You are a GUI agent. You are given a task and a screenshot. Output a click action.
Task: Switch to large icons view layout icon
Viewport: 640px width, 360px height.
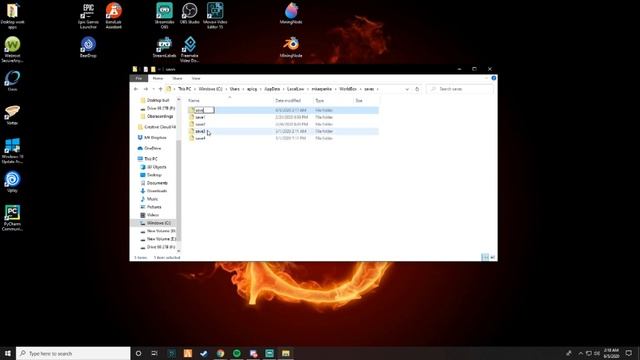click(x=492, y=257)
